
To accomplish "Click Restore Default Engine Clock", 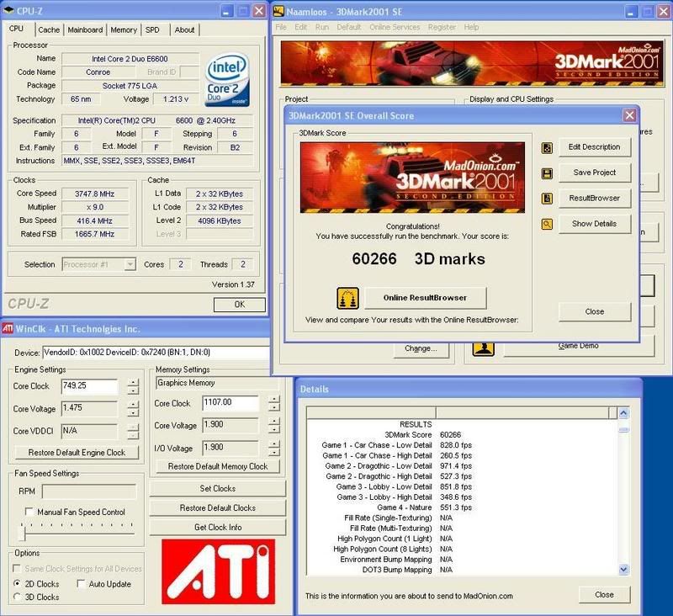I will [x=77, y=453].
